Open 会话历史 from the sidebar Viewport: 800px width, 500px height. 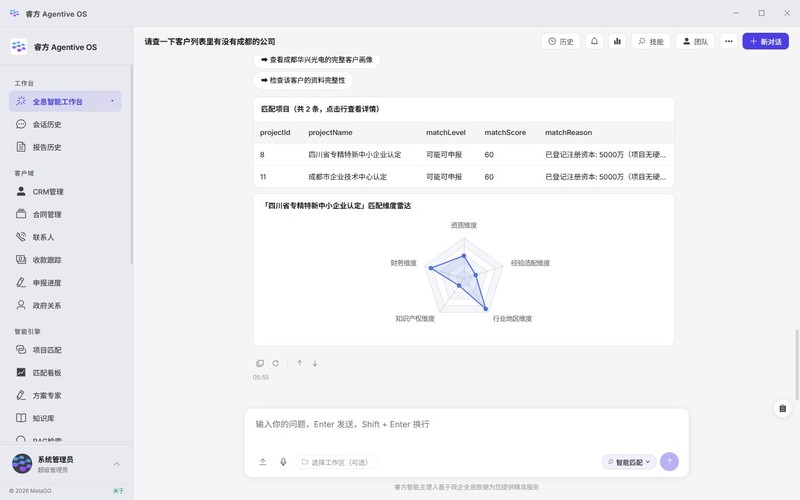47,124
